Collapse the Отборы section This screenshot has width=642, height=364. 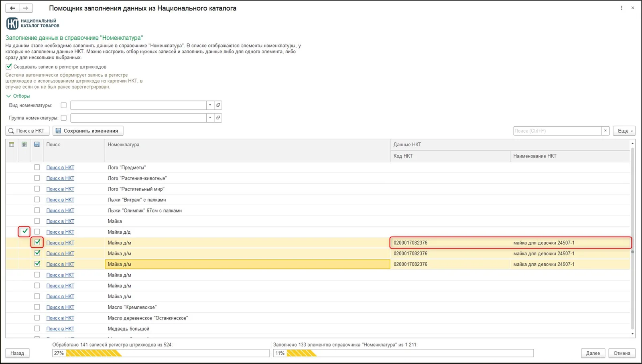point(18,96)
